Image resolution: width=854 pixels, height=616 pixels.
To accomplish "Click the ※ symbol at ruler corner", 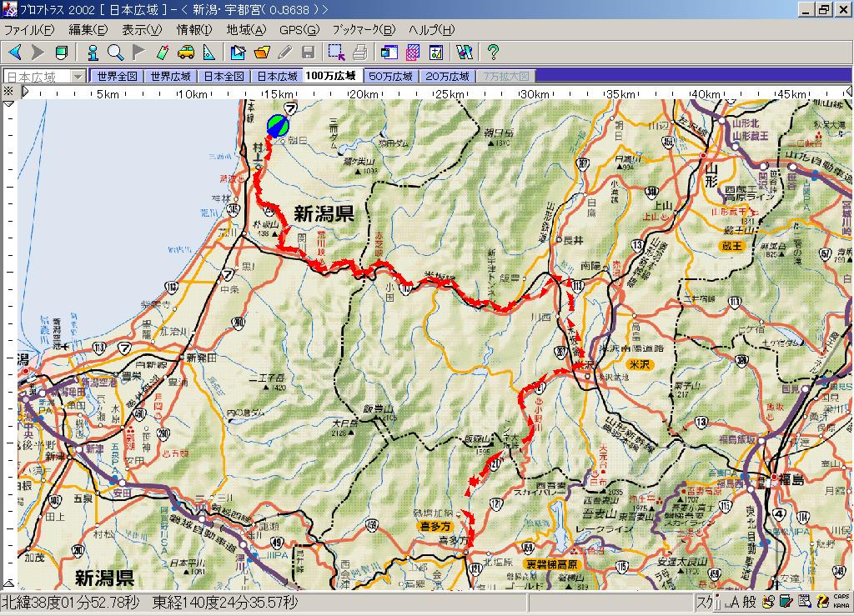I will [8, 91].
